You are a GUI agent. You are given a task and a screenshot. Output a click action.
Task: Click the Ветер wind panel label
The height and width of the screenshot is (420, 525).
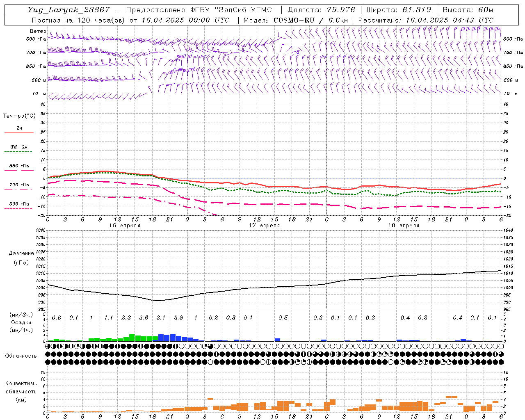click(x=38, y=31)
